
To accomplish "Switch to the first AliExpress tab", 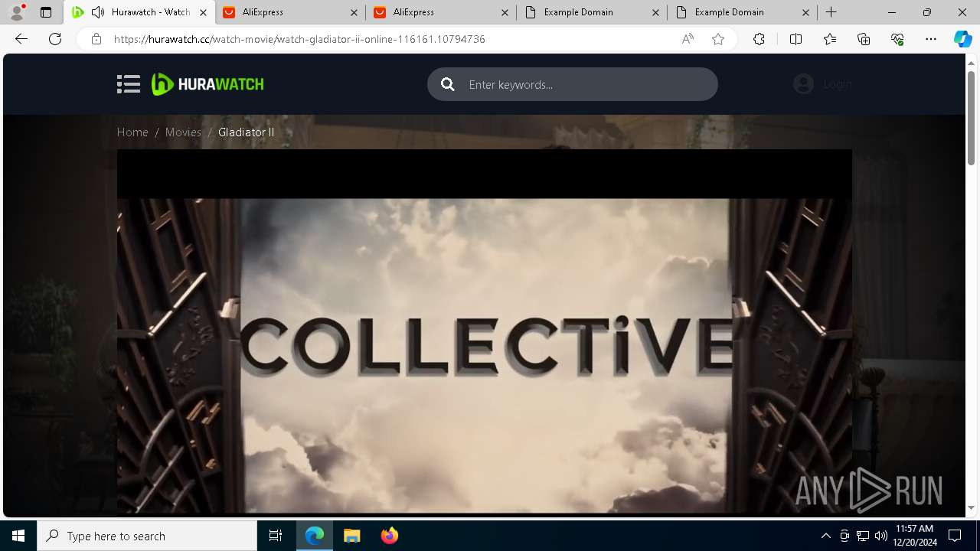I will [291, 12].
